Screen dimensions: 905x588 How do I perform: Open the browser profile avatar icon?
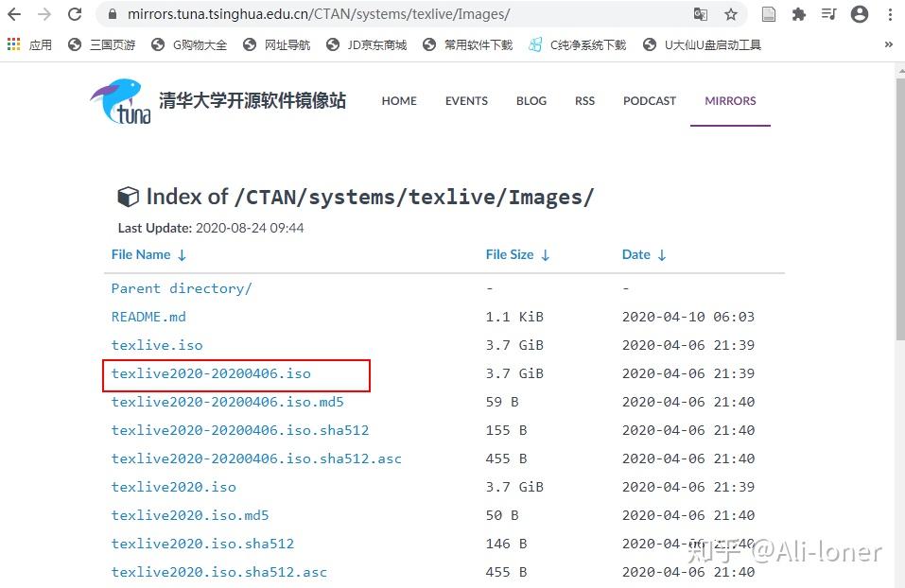(859, 15)
